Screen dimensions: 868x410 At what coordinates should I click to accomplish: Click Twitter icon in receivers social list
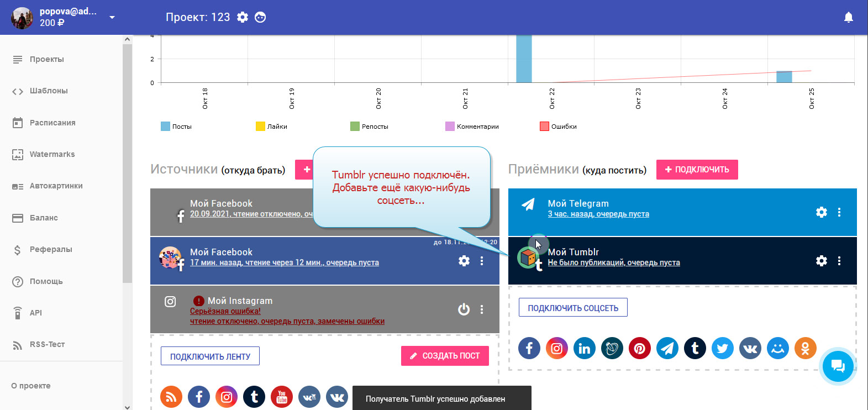click(722, 348)
